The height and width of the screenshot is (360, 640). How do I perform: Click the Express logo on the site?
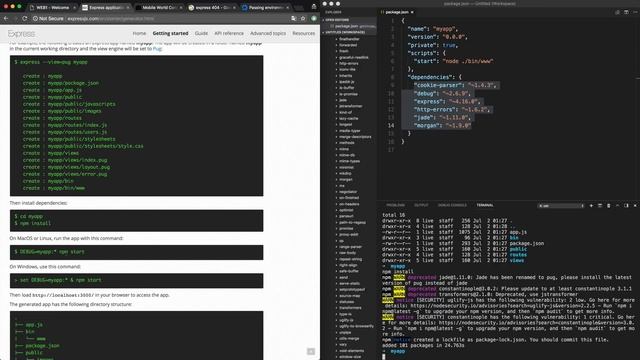pyautogui.click(x=21, y=33)
